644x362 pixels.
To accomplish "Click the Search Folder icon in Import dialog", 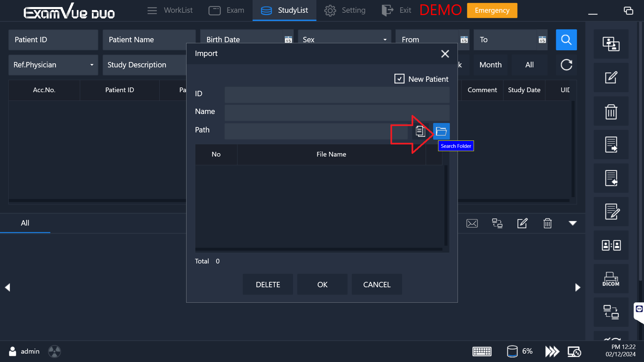I will click(x=441, y=131).
